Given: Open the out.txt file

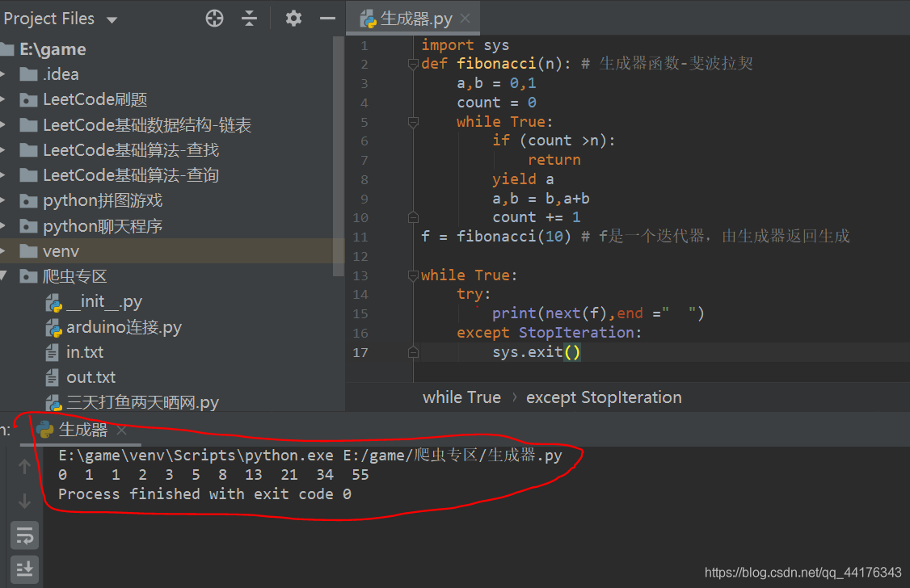Looking at the screenshot, I should pos(91,377).
